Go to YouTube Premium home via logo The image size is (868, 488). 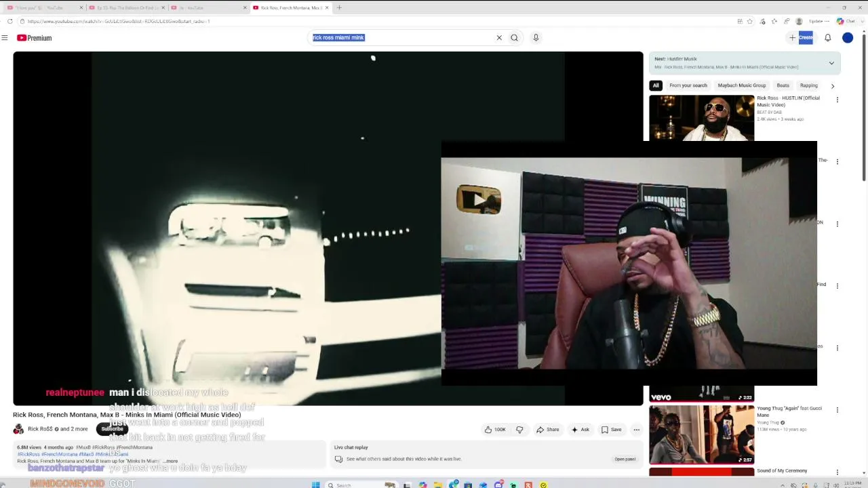pyautogui.click(x=35, y=38)
